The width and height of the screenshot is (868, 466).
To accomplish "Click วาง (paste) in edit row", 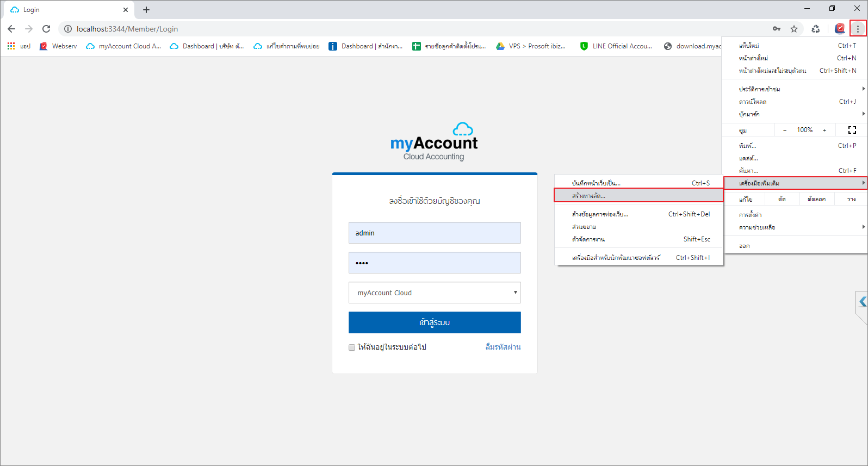I will 851,200.
